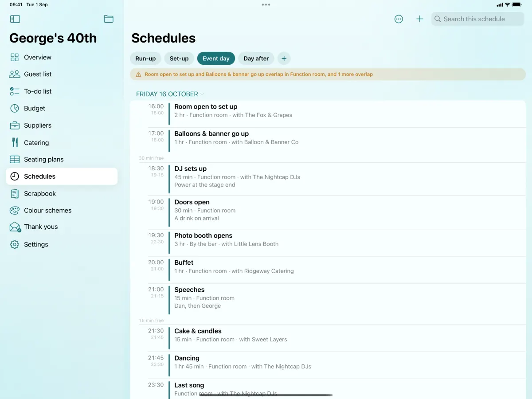Open the To-do list section
The width and height of the screenshot is (532, 399).
point(62,91)
